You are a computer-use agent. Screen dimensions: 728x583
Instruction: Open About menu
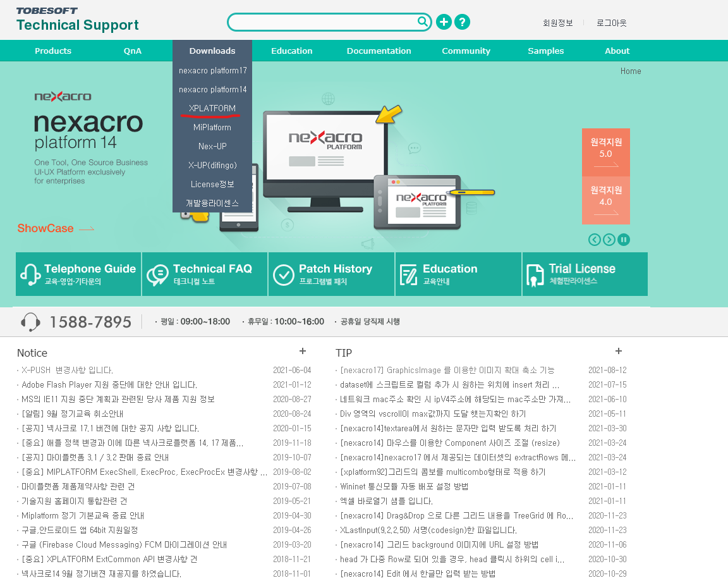coord(617,51)
